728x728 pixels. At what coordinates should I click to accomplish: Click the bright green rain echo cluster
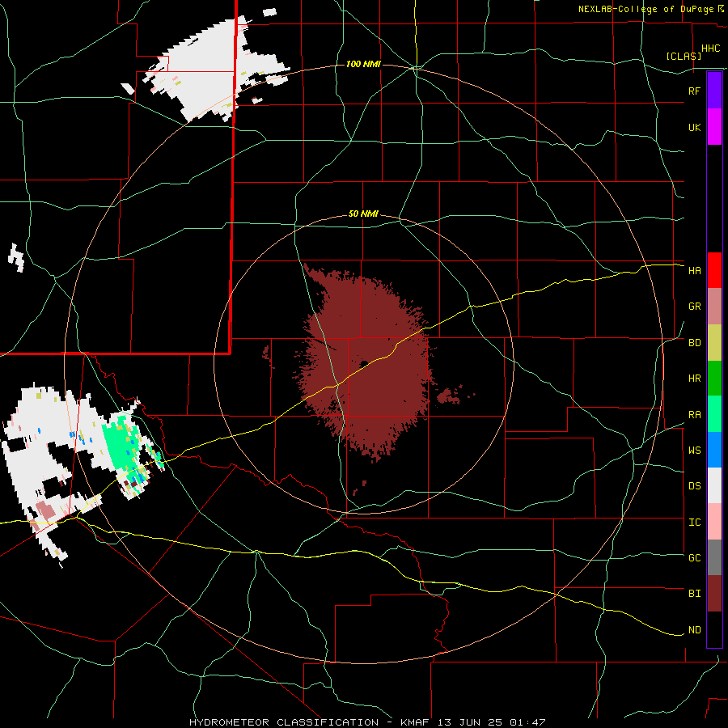click(120, 443)
